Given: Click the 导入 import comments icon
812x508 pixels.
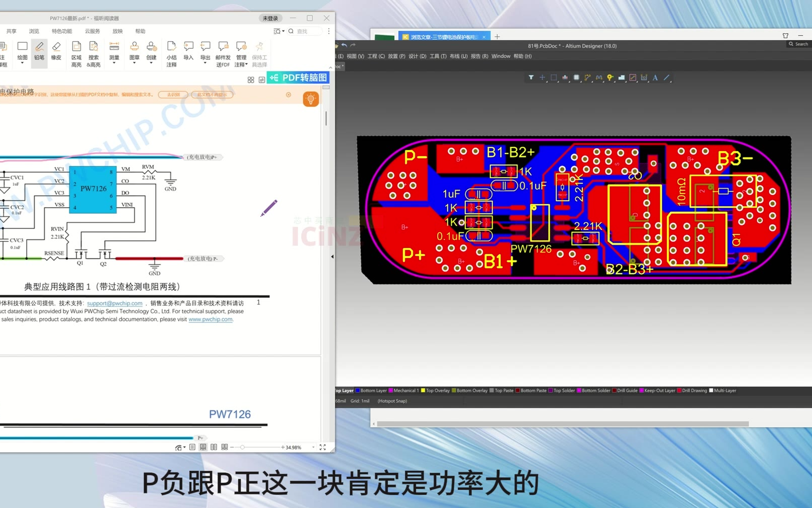Looking at the screenshot, I should [188, 51].
